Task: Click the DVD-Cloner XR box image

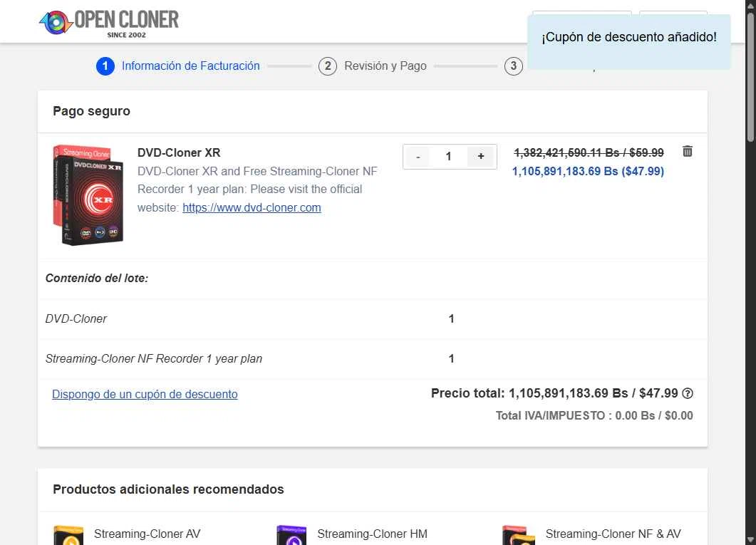Action: pos(88,194)
